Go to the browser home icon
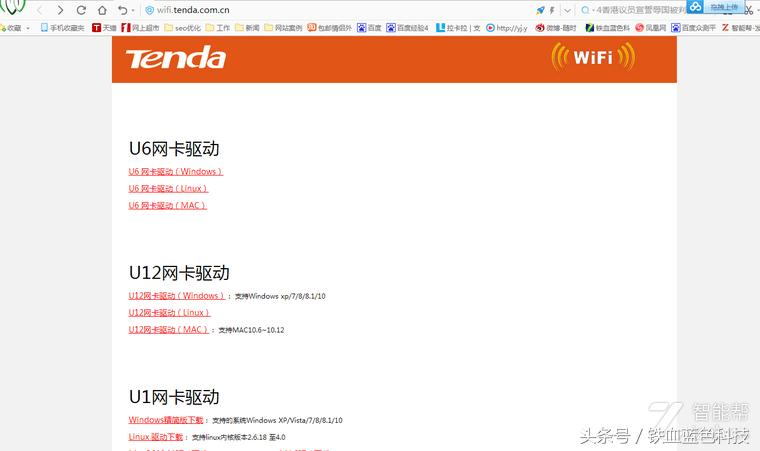The height and width of the screenshot is (451, 760). pyautogui.click(x=102, y=10)
